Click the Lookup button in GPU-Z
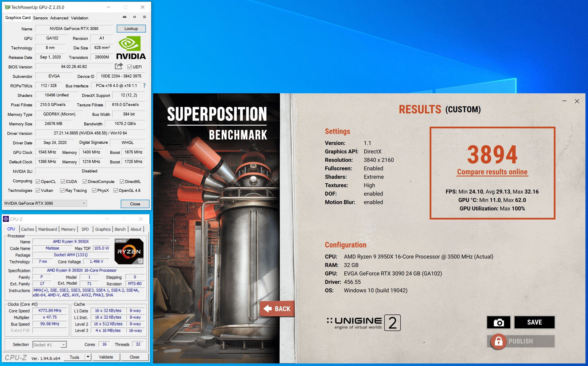 pyautogui.click(x=131, y=28)
